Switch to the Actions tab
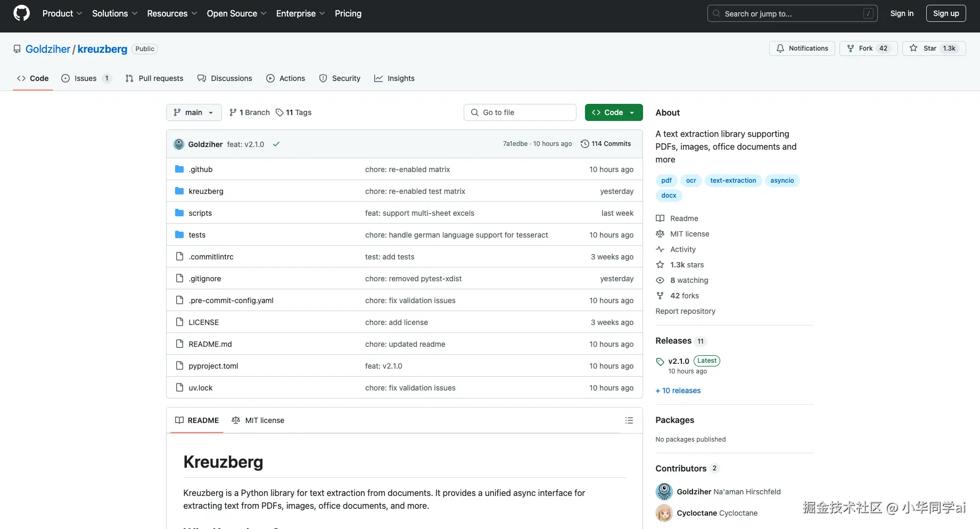Screen dimensions: 980x529 (286, 78)
